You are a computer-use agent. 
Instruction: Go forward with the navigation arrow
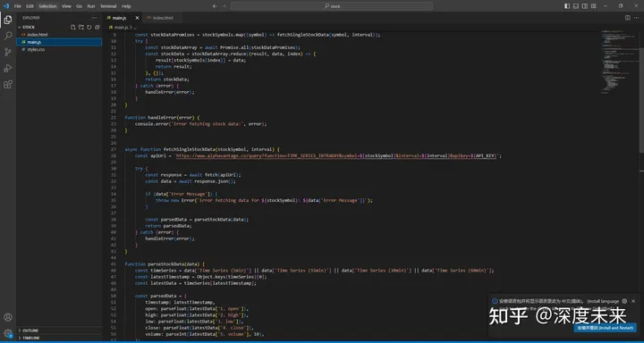pyautogui.click(x=224, y=6)
